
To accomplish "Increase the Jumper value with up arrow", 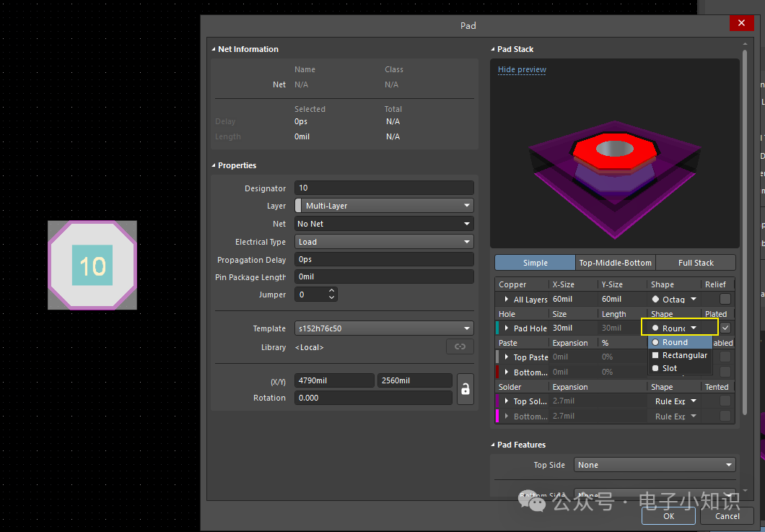I will pyautogui.click(x=332, y=291).
